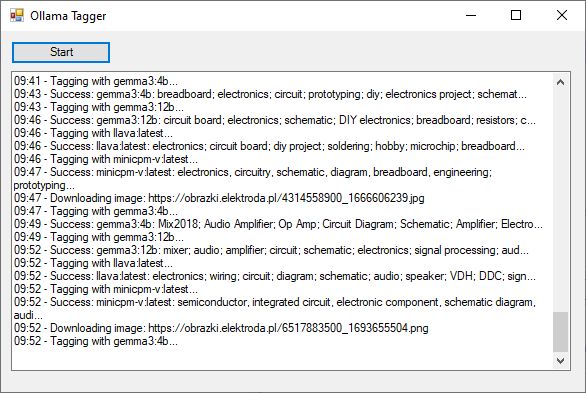Click the log scrollbar up arrow
This screenshot has width=586, height=393.
pos(560,82)
